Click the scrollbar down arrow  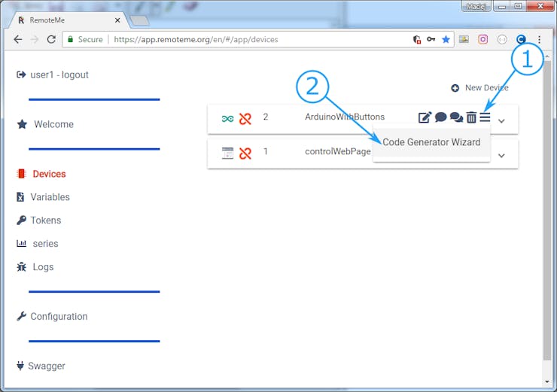coord(546,382)
